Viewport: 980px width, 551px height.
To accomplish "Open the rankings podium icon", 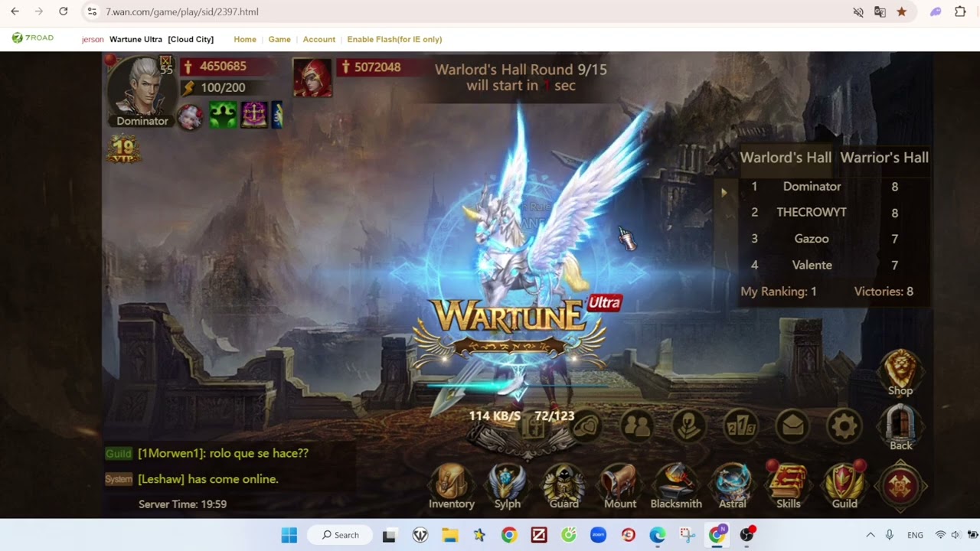I will (740, 425).
